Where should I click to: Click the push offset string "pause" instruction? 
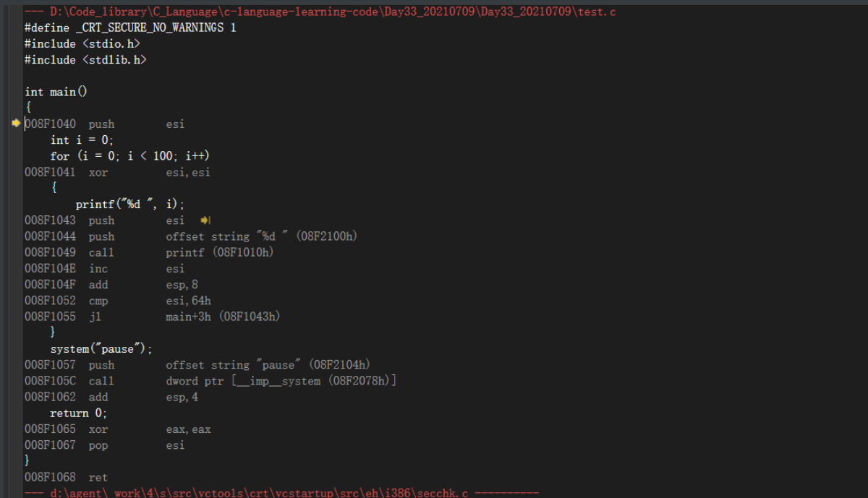click(197, 365)
